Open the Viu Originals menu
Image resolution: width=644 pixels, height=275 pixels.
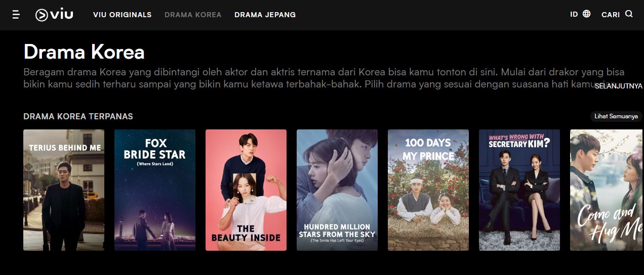pos(122,15)
